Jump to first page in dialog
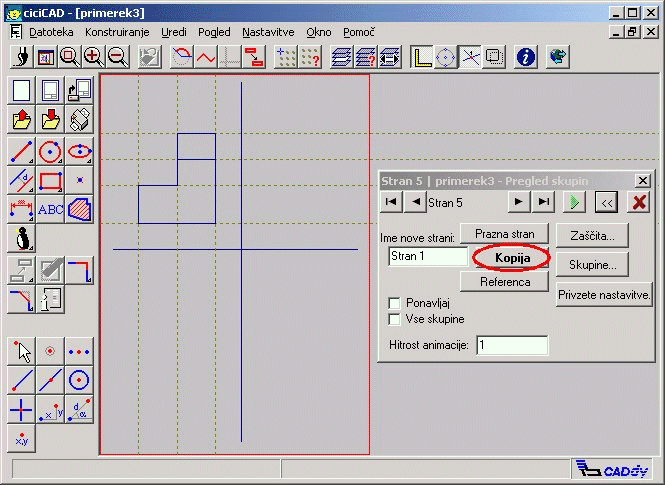This screenshot has height=485, width=665. pyautogui.click(x=391, y=202)
